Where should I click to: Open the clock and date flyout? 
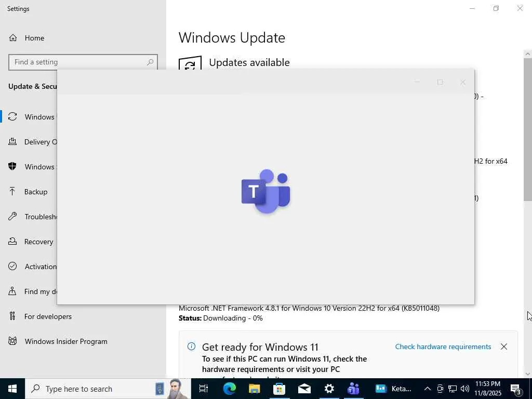point(488,389)
